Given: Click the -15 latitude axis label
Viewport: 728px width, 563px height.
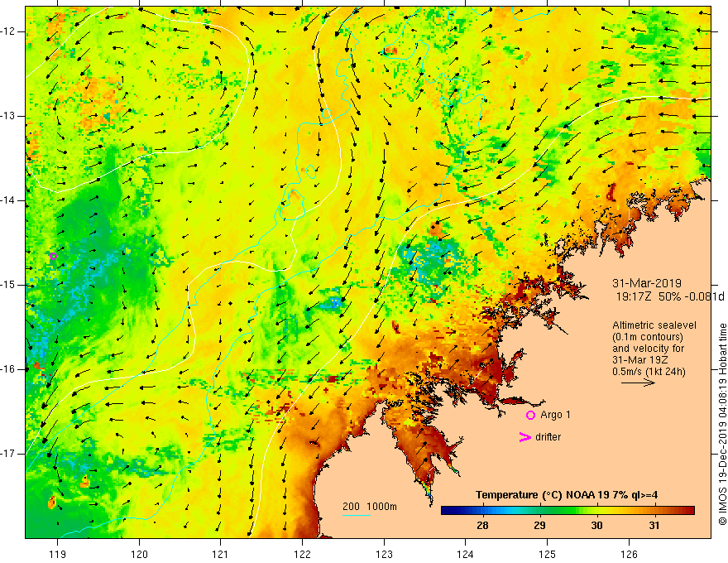Looking at the screenshot, I should coord(8,285).
